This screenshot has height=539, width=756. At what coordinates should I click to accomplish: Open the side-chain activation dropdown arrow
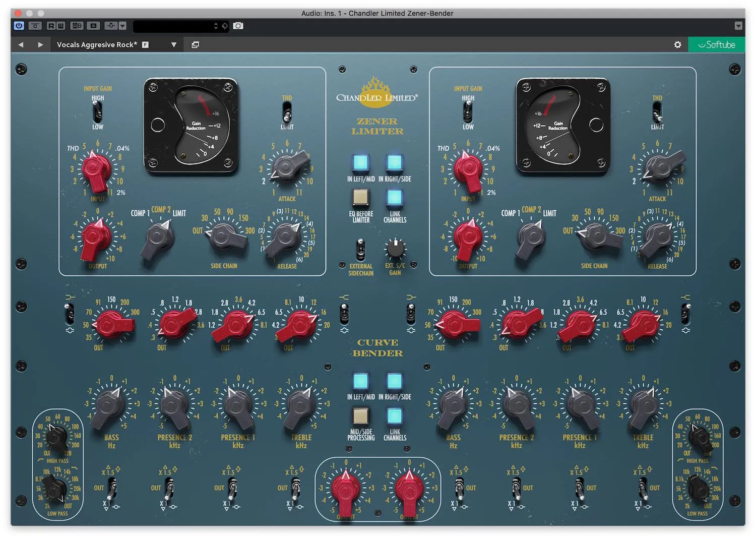[122, 26]
